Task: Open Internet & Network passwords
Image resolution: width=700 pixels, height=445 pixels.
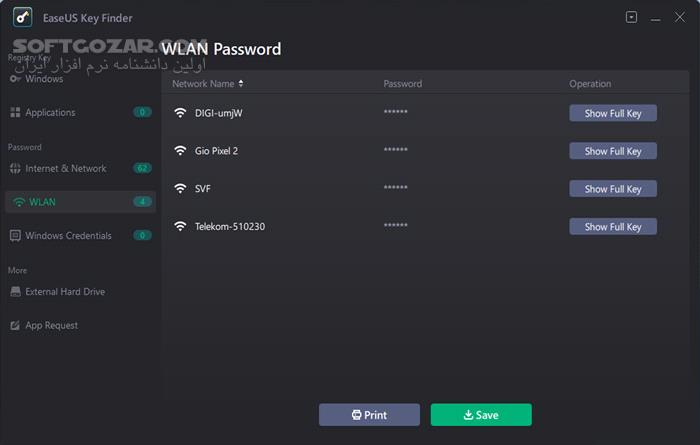Action: click(80, 168)
